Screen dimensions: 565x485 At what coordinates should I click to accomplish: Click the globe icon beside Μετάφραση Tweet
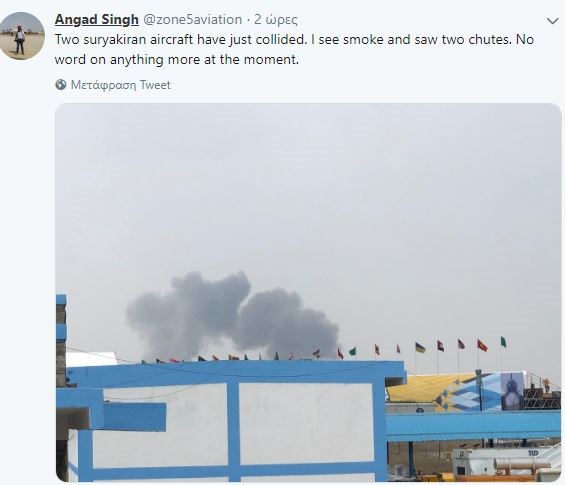(x=61, y=85)
